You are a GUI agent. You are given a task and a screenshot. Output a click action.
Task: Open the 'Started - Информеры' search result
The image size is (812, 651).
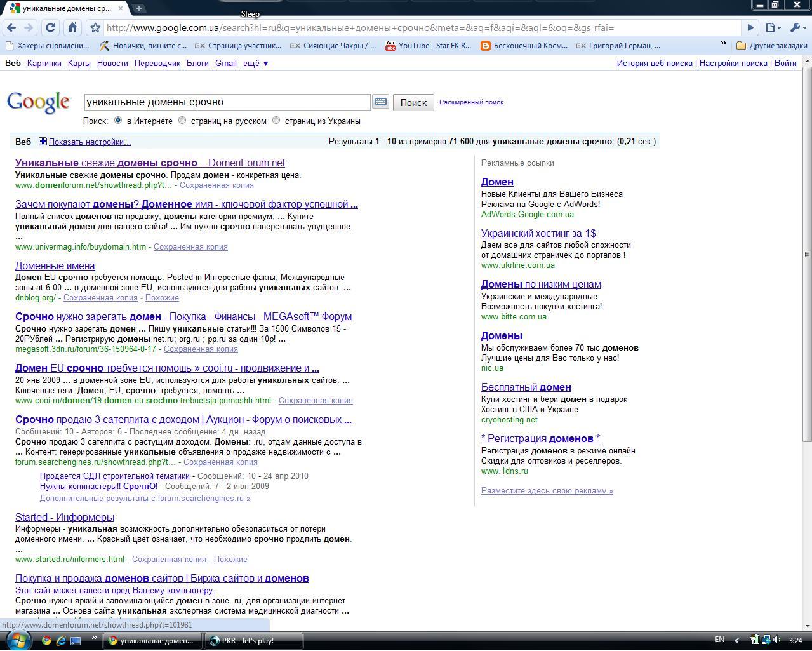65,518
